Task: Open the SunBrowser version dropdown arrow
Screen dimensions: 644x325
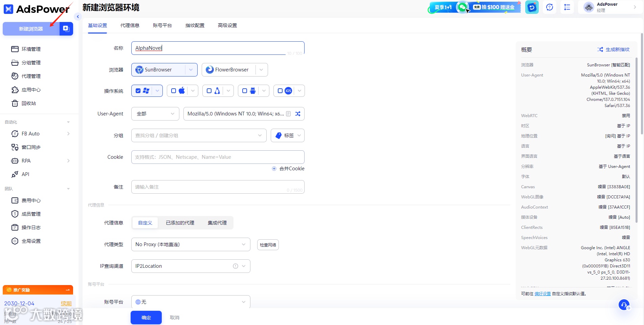Action: (x=191, y=70)
